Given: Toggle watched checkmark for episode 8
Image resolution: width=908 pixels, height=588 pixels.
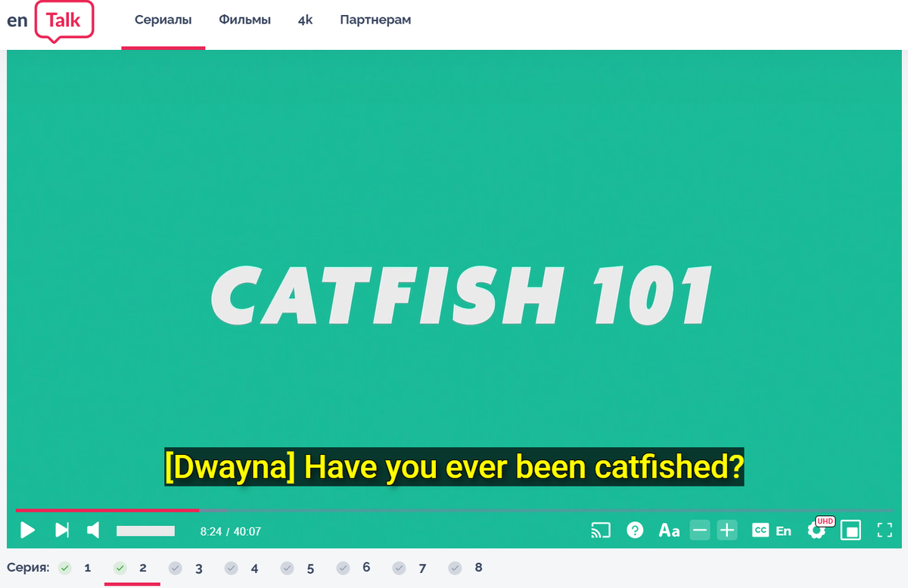Looking at the screenshot, I should (455, 568).
